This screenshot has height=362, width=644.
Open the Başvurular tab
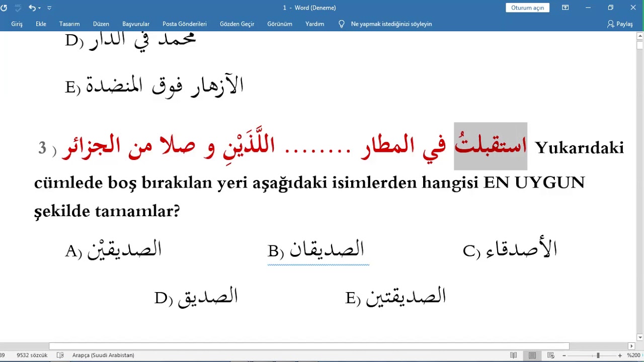click(x=136, y=24)
